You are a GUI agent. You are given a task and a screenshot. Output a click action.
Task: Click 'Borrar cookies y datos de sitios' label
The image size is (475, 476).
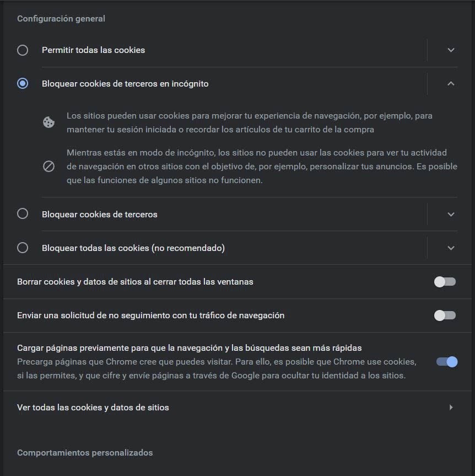pos(135,282)
